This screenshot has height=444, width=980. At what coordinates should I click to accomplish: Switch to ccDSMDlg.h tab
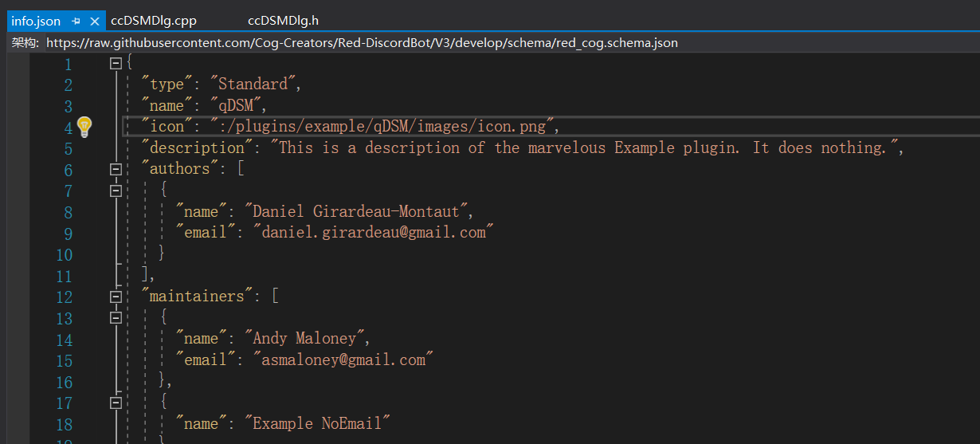[x=283, y=21]
